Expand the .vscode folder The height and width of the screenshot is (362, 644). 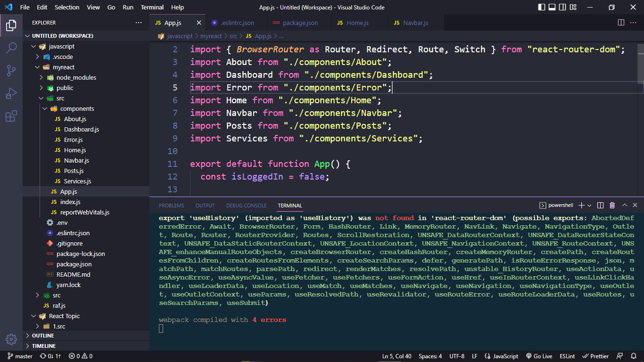[x=86, y=57]
